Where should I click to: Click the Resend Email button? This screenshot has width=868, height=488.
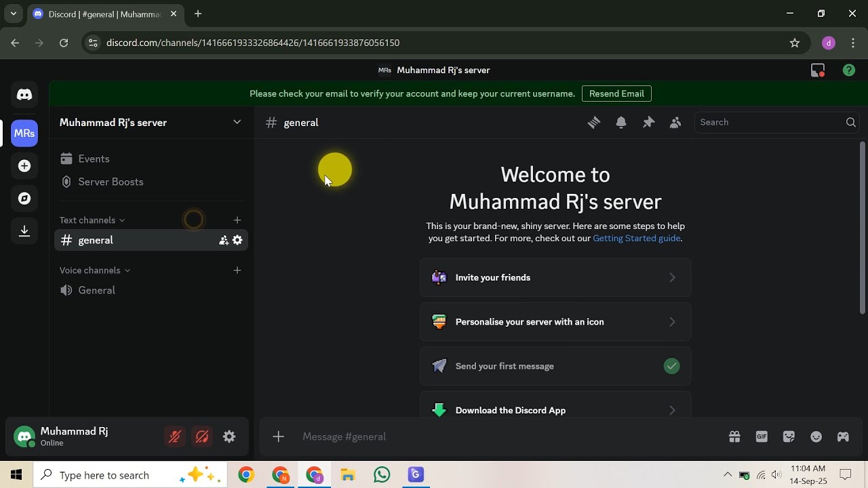point(616,94)
